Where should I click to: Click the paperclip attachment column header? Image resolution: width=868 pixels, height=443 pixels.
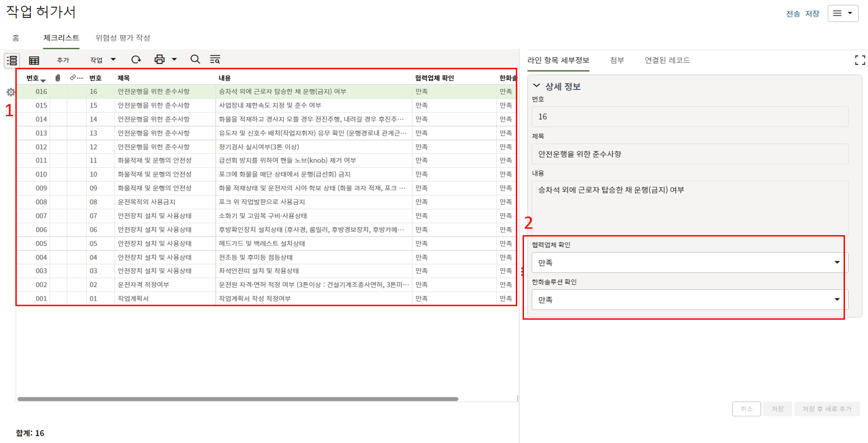click(x=58, y=78)
